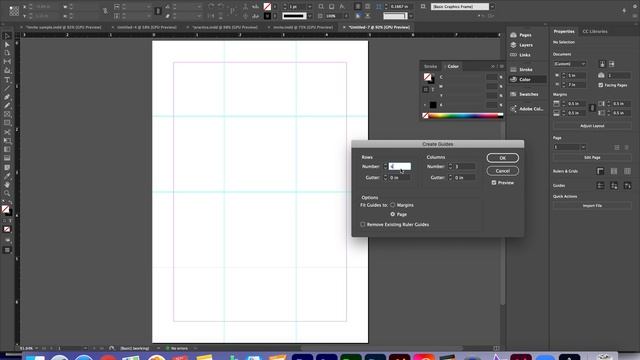
Task: Select the Free Transform tool
Action: click(x=7, y=141)
